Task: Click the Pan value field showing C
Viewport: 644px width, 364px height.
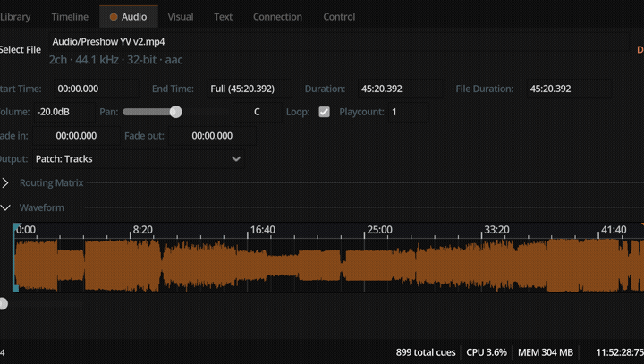Action: (x=257, y=112)
